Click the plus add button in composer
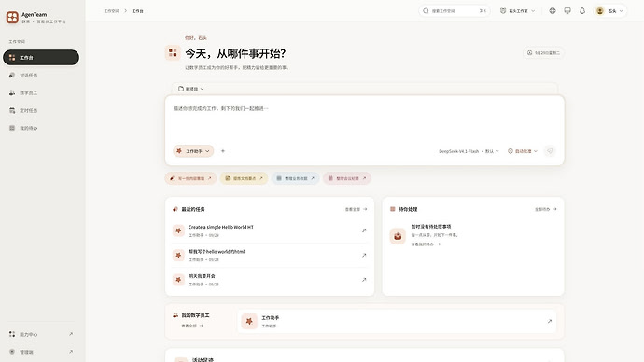This screenshot has width=644, height=362. (223, 151)
